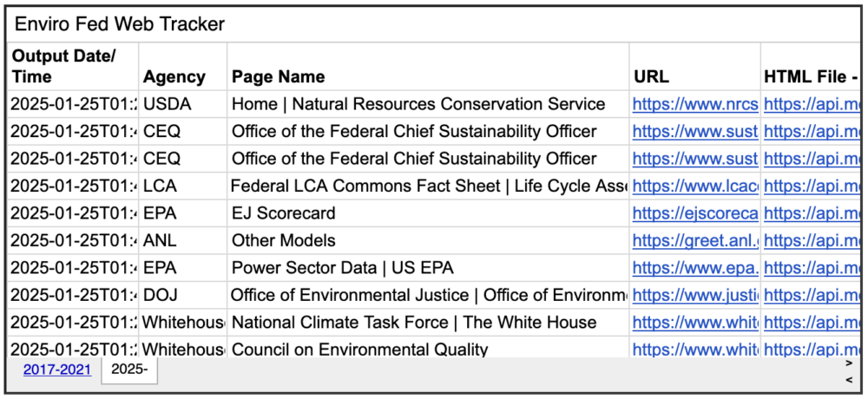Click the left arrow to show previous sheet tabs
The image size is (868, 399).
[x=849, y=380]
